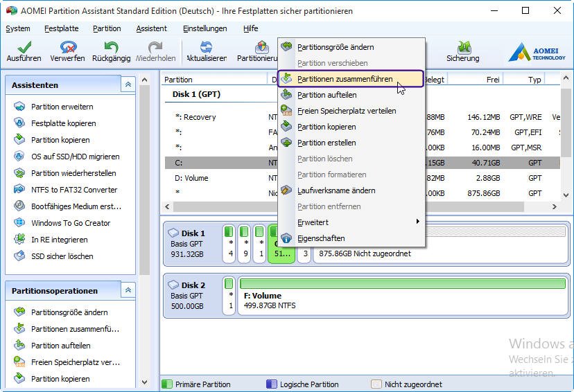Choose Partition kopieren from context menu
Viewport: 574px width, 392px height.
[351, 127]
